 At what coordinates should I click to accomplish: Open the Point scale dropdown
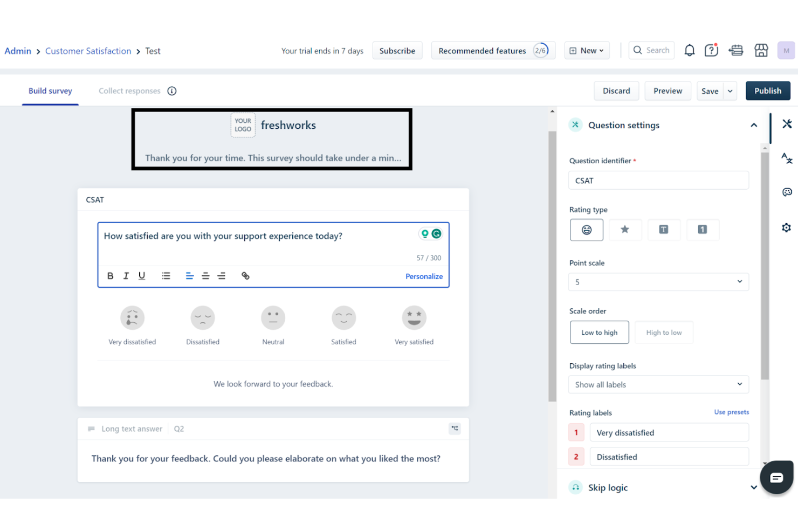coord(658,281)
